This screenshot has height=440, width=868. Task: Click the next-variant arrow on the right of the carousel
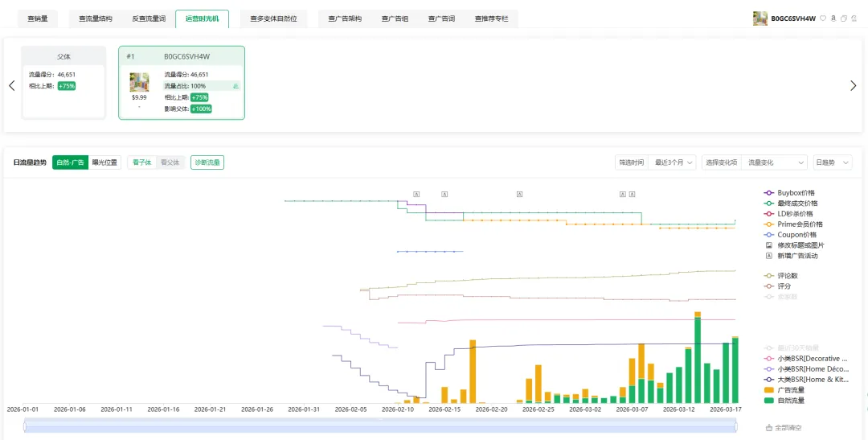[853, 86]
